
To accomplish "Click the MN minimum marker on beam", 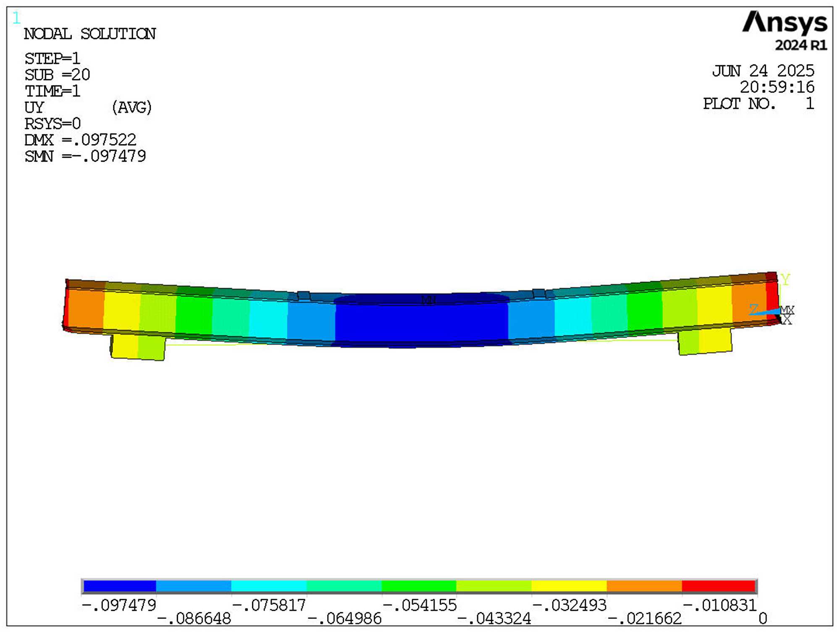I will coord(428,300).
